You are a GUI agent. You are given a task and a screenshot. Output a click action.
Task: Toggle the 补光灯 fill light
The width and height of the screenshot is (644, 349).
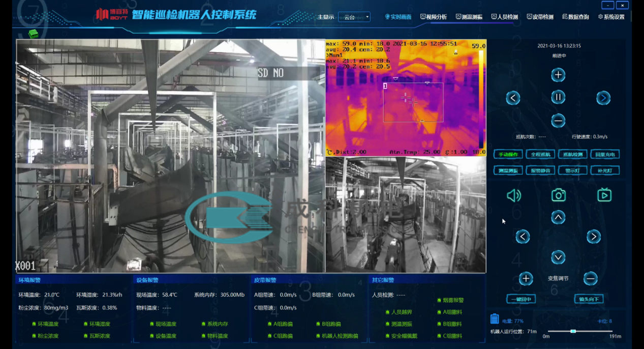tap(605, 170)
